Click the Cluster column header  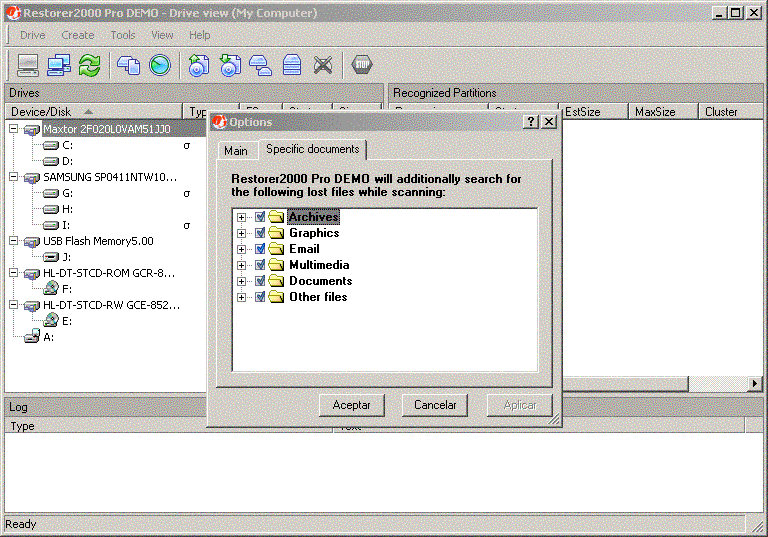[x=730, y=112]
